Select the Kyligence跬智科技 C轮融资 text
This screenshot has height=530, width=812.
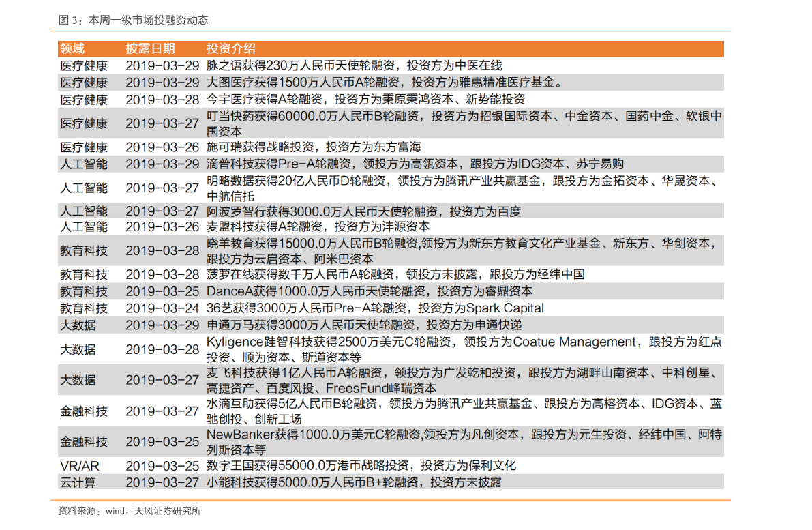[x=464, y=349]
